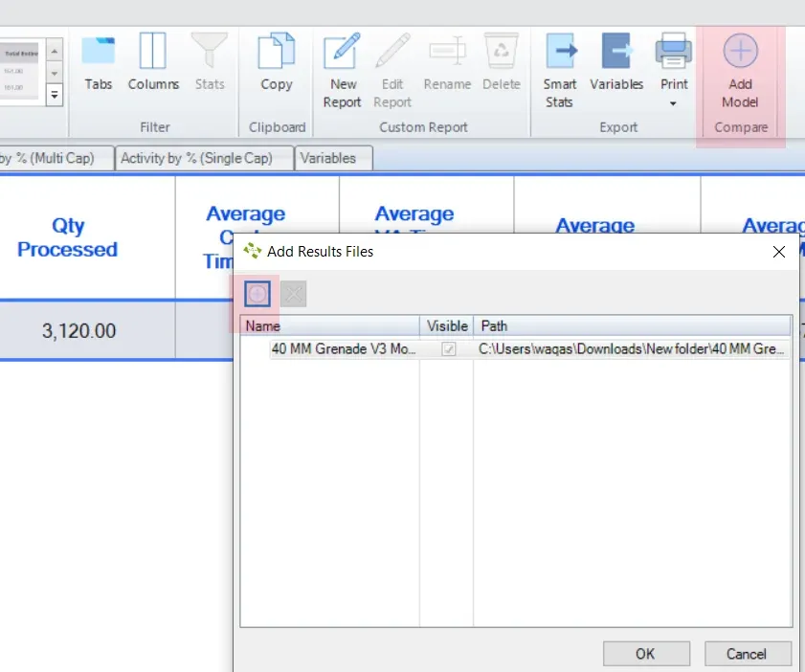This screenshot has height=672, width=805.
Task: Confirm with the OK button
Action: (646, 654)
